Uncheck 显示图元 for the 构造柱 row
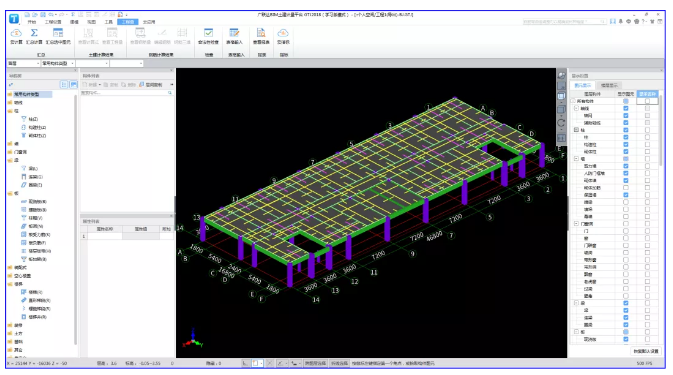Screen dimensions: 673x375 click(626, 145)
